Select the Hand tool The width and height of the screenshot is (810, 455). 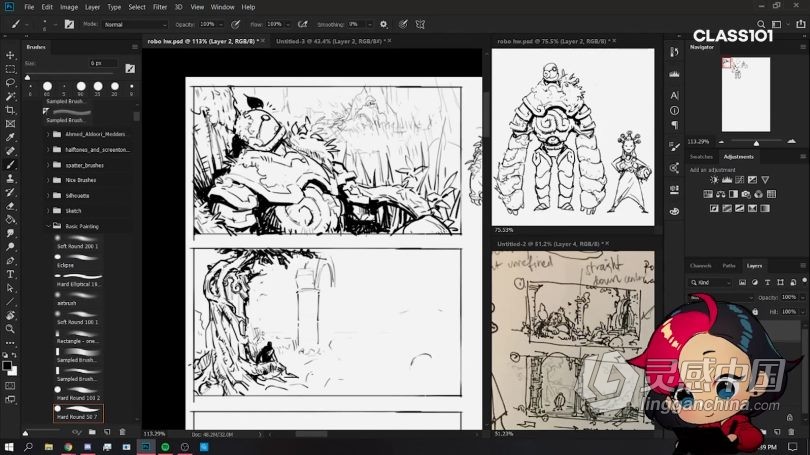10,316
